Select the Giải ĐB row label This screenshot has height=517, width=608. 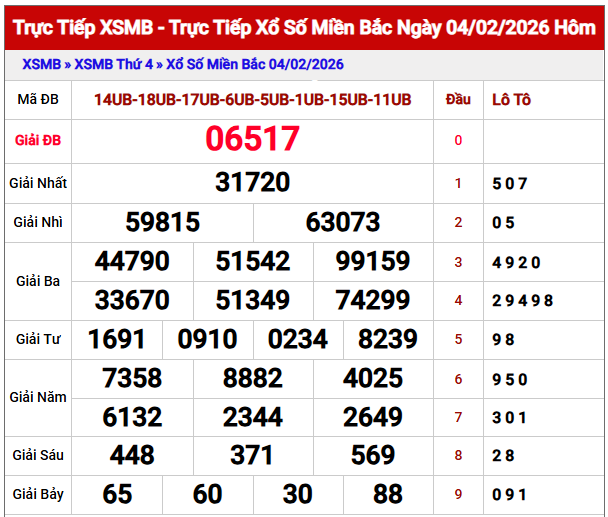coord(38,140)
